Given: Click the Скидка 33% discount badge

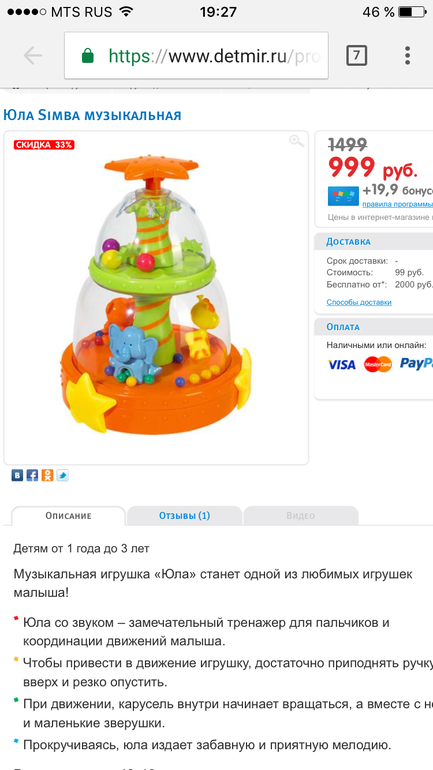Looking at the screenshot, I should tap(44, 144).
